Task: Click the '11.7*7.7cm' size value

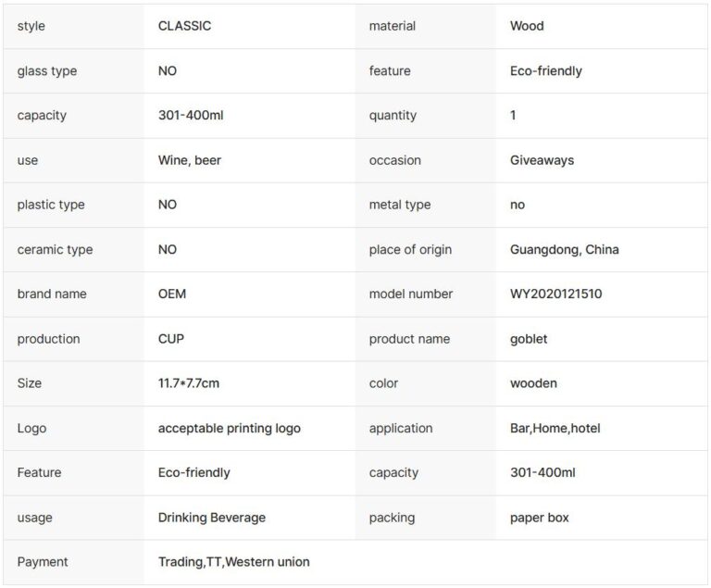Action: 189,383
